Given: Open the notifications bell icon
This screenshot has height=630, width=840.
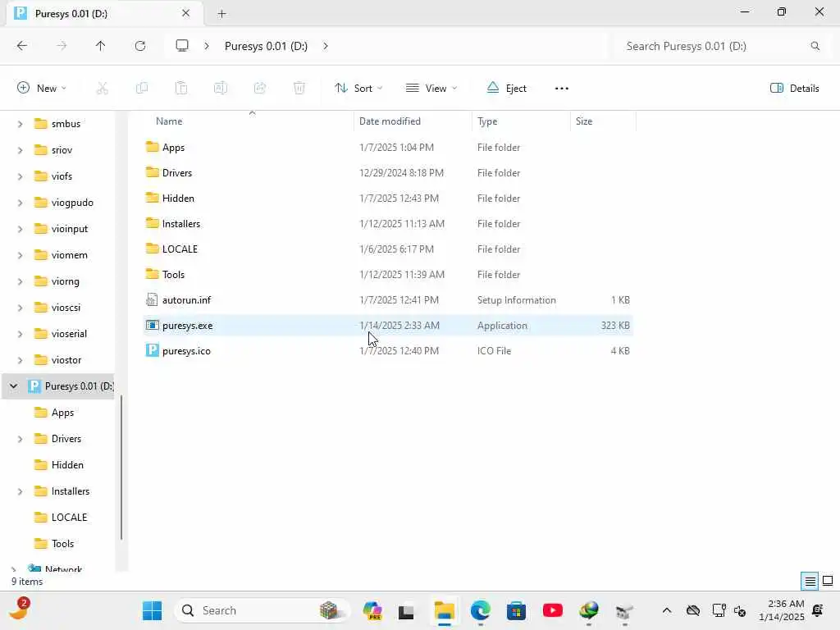Looking at the screenshot, I should pos(818,610).
